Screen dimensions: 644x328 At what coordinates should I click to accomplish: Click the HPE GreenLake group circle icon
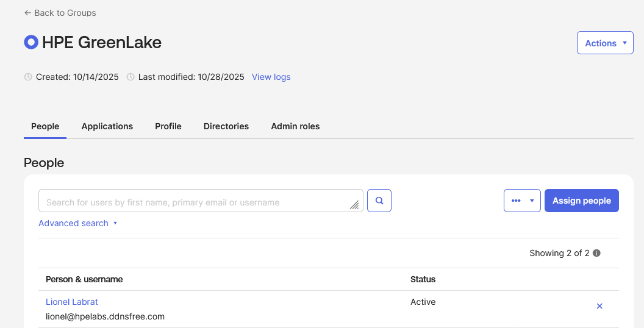pyautogui.click(x=30, y=42)
